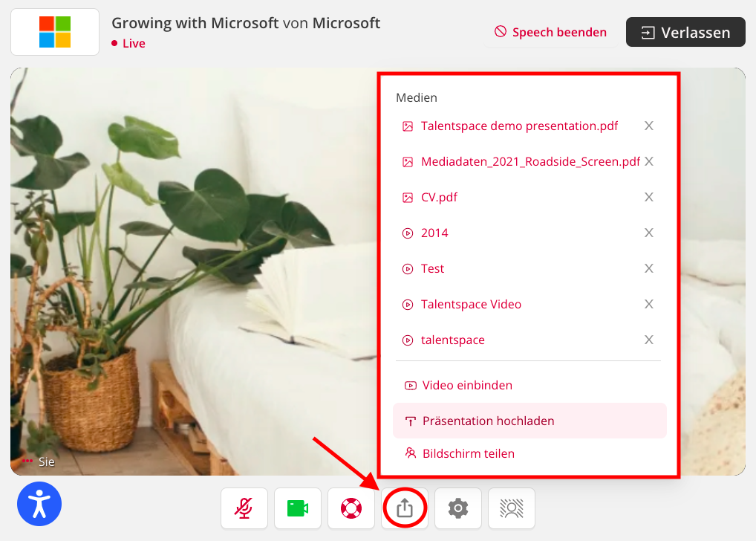Toggle the background blur icon
This screenshot has height=541, width=756.
click(x=512, y=508)
